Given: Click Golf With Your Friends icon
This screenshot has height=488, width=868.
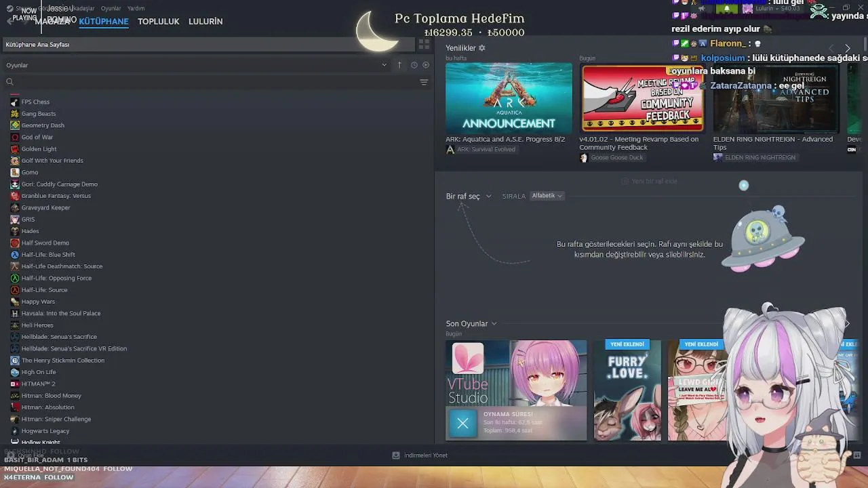Looking at the screenshot, I should 15,161.
